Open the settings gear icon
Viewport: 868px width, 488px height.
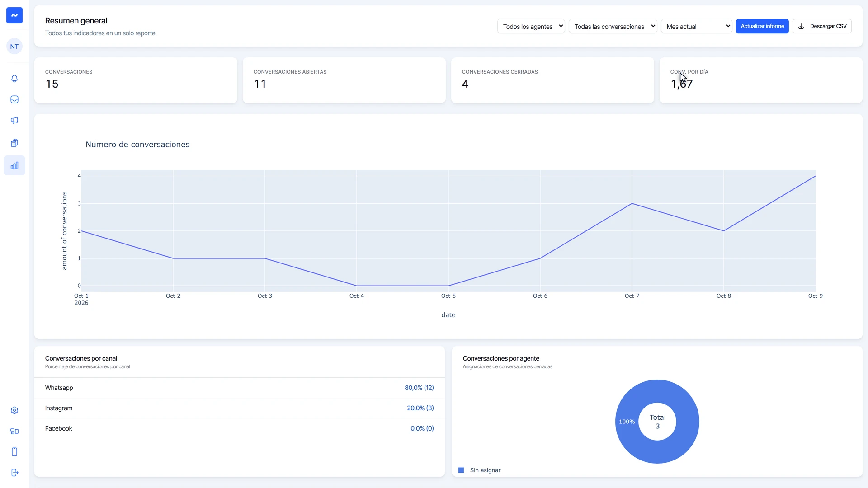coord(14,410)
